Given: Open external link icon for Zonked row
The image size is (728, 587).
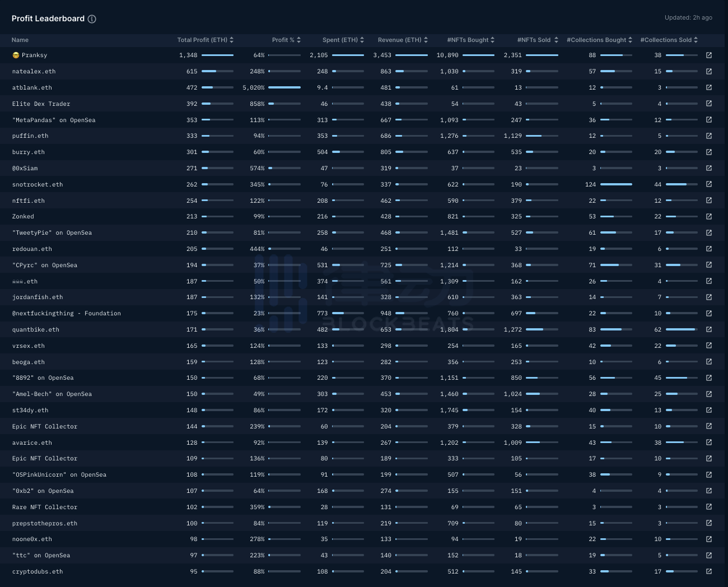Looking at the screenshot, I should 709,216.
